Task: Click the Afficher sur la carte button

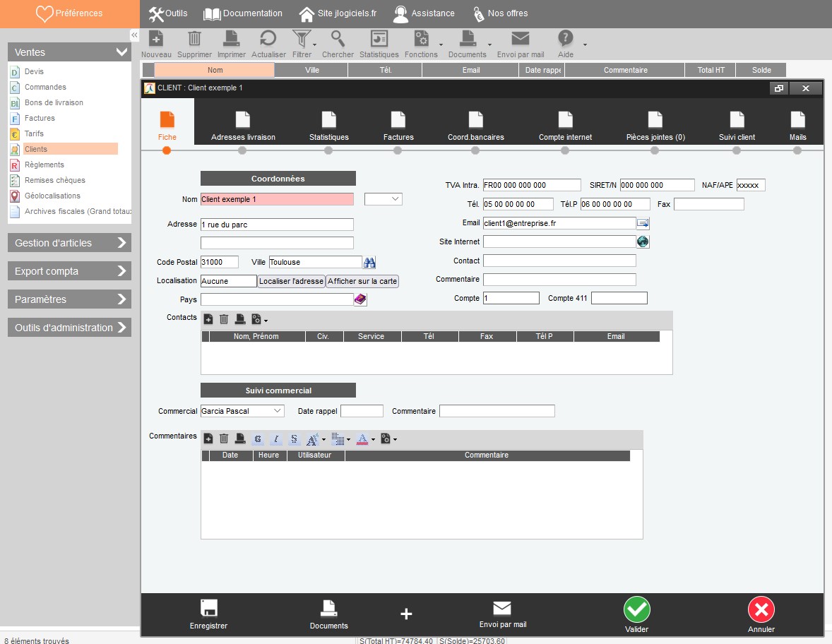Action: [x=362, y=281]
